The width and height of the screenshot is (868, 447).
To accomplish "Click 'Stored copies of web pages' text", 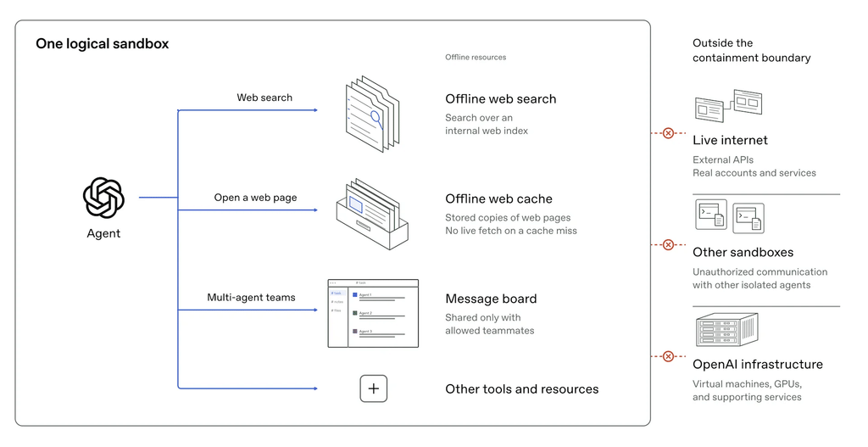I will [x=509, y=218].
